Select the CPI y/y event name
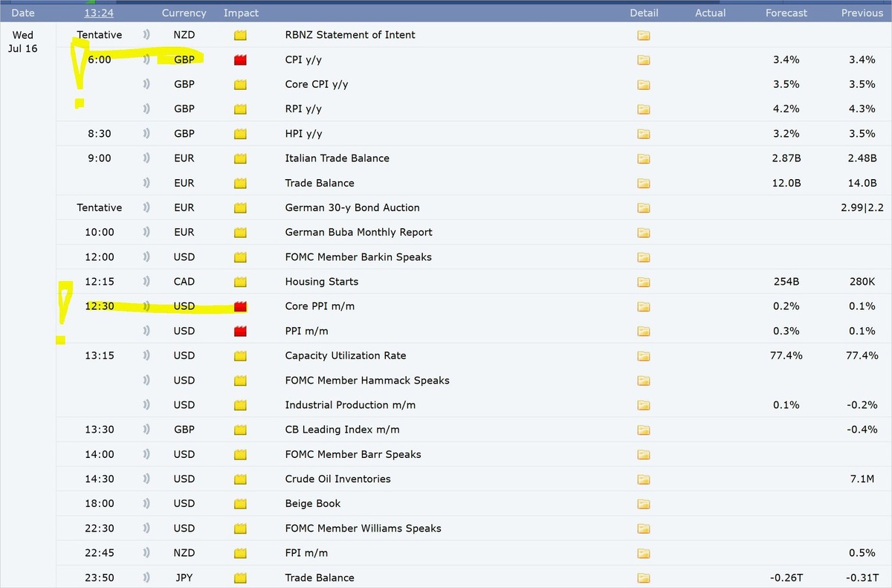This screenshot has width=892, height=588. pos(305,59)
